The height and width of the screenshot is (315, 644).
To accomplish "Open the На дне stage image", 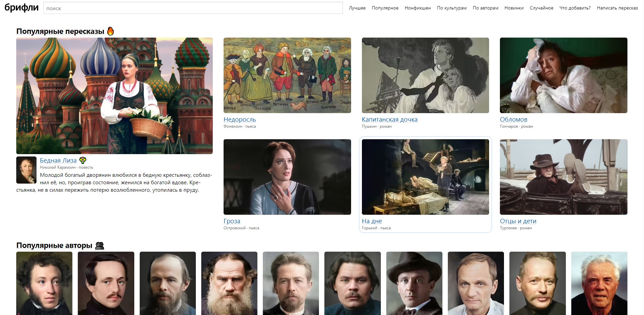I will (425, 177).
